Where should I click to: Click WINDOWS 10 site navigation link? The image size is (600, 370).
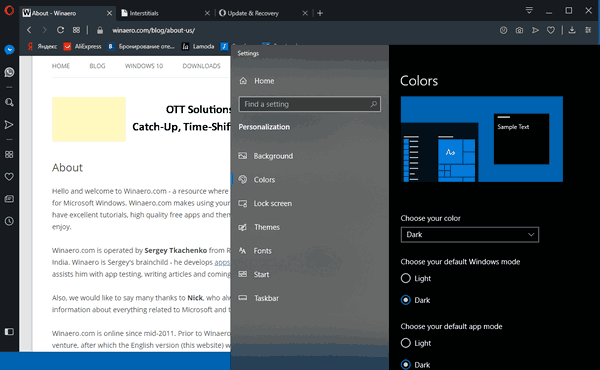point(144,66)
